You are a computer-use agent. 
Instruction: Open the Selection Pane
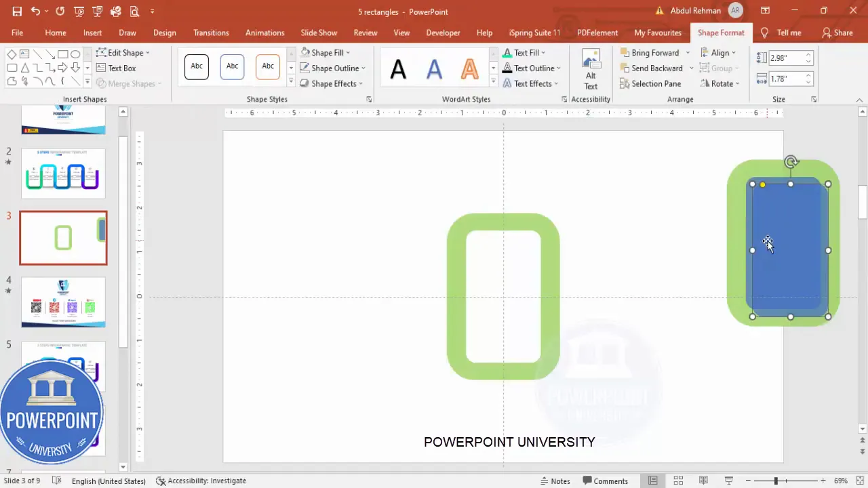coord(650,83)
